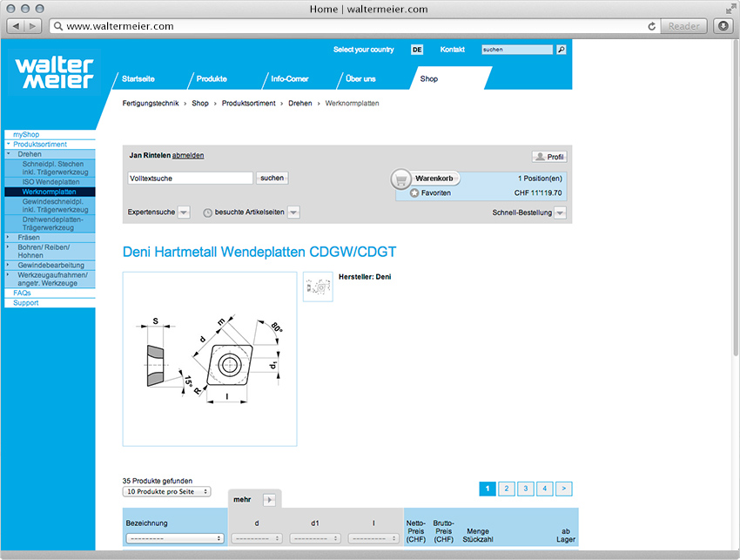Click the Volltextsuche input field

[190, 178]
